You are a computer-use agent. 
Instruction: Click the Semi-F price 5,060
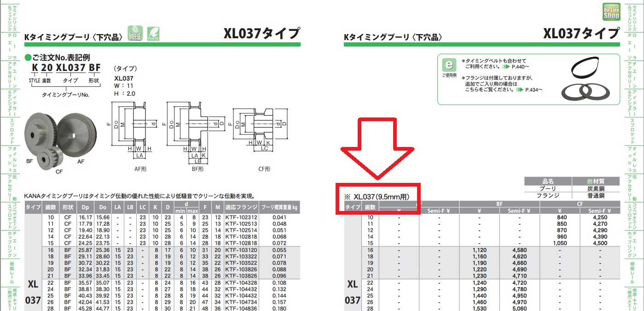point(519,308)
